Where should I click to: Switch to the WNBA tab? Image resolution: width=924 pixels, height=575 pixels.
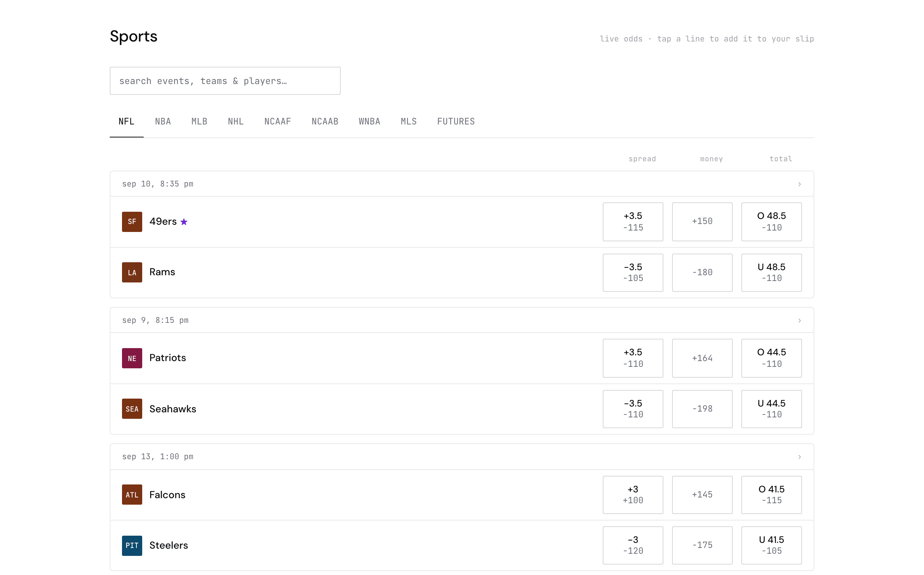click(x=369, y=122)
